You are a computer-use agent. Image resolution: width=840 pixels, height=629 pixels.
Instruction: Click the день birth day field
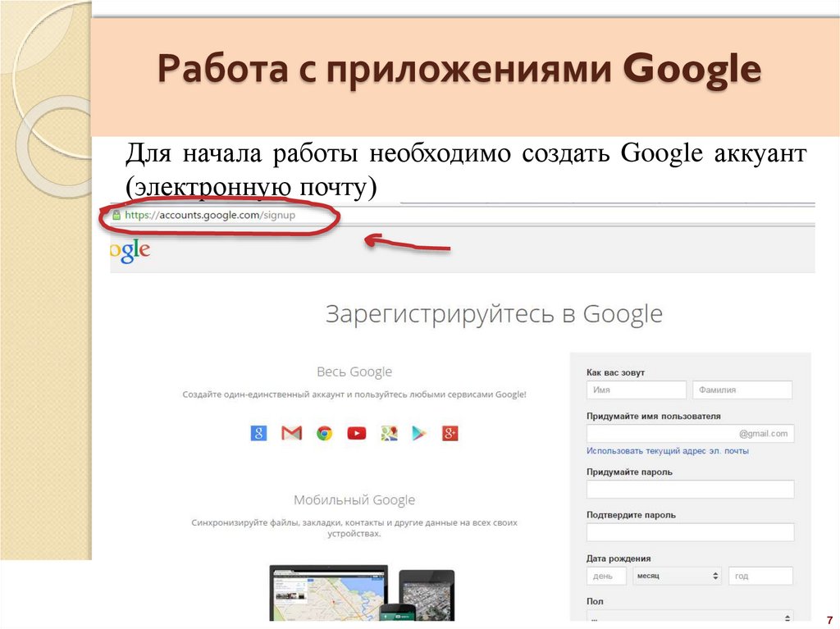606,576
